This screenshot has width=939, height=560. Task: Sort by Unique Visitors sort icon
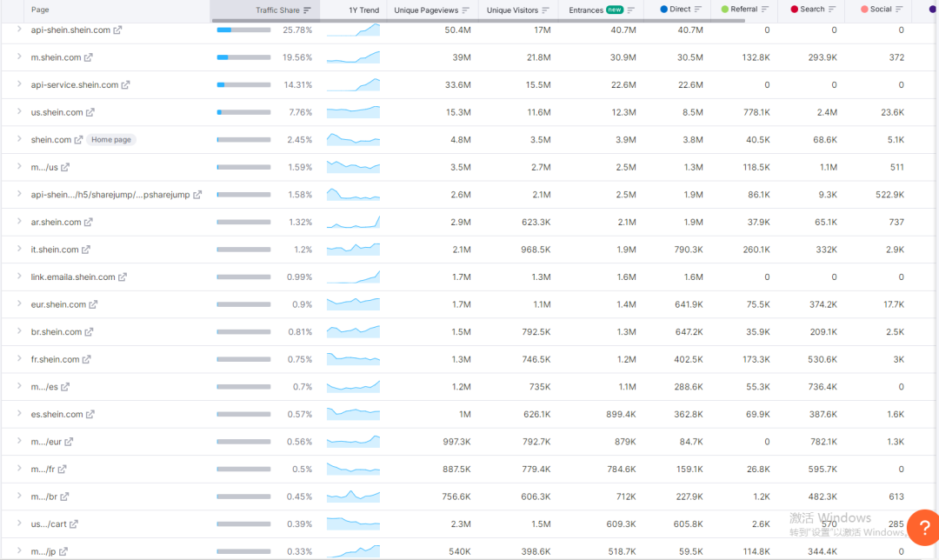545,10
